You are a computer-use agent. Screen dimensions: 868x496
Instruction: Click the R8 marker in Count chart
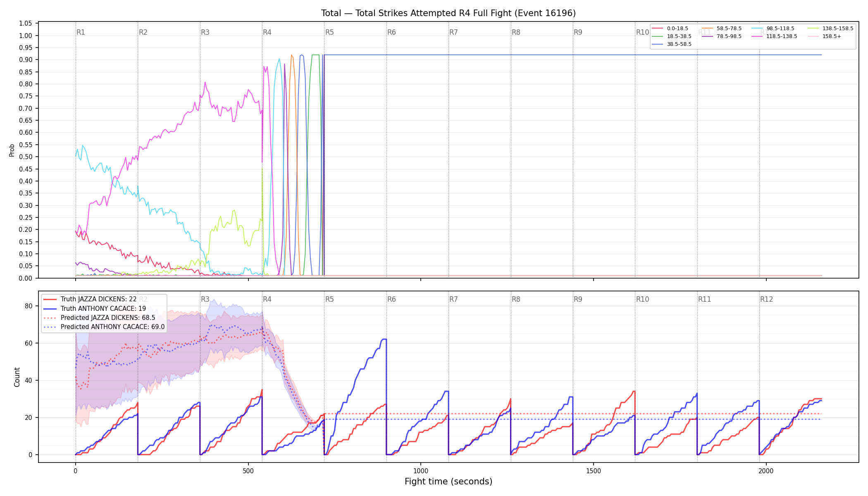[516, 299]
